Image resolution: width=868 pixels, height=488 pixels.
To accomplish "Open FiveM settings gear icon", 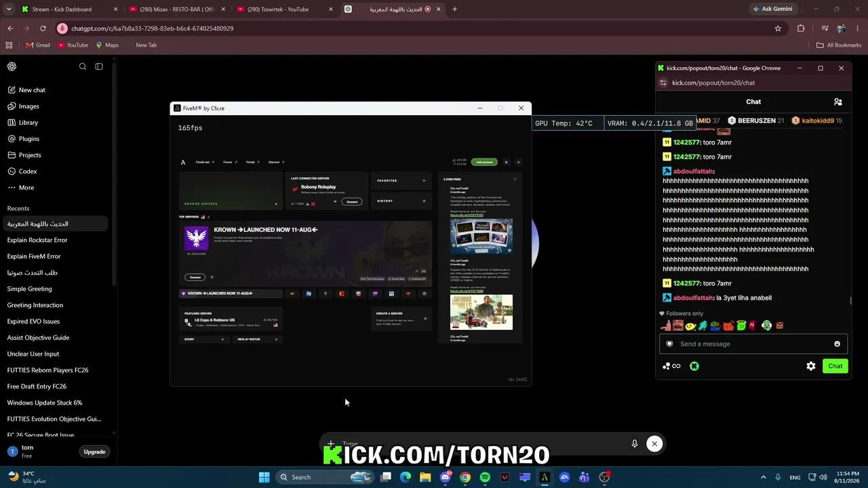I will (506, 162).
